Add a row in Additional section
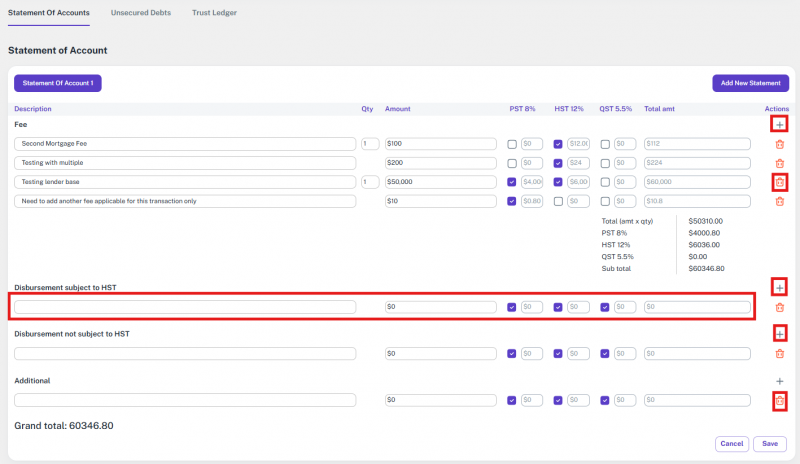800x464 pixels. [x=779, y=381]
